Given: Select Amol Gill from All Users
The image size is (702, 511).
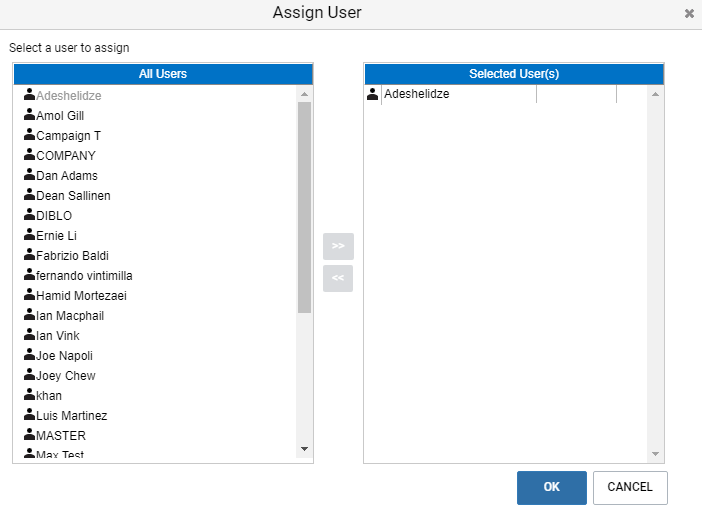Looking at the screenshot, I should coord(60,116).
